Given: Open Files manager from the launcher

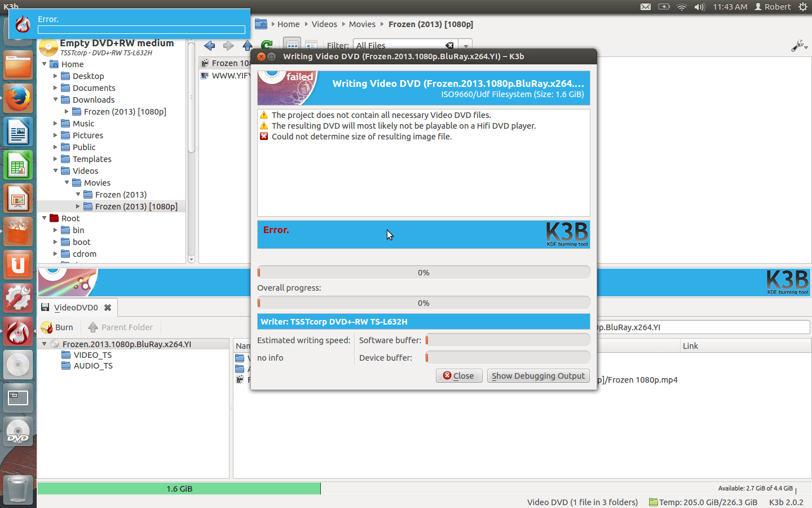Looking at the screenshot, I should (18, 65).
